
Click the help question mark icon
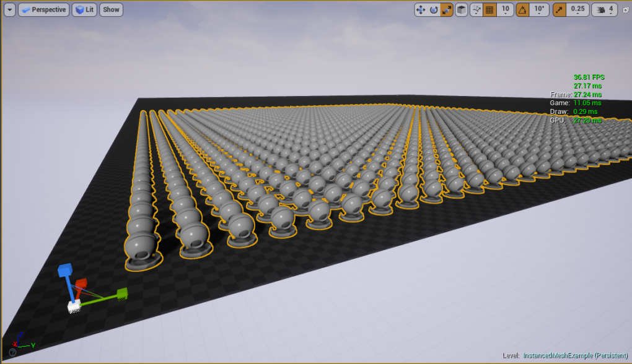click(12, 352)
